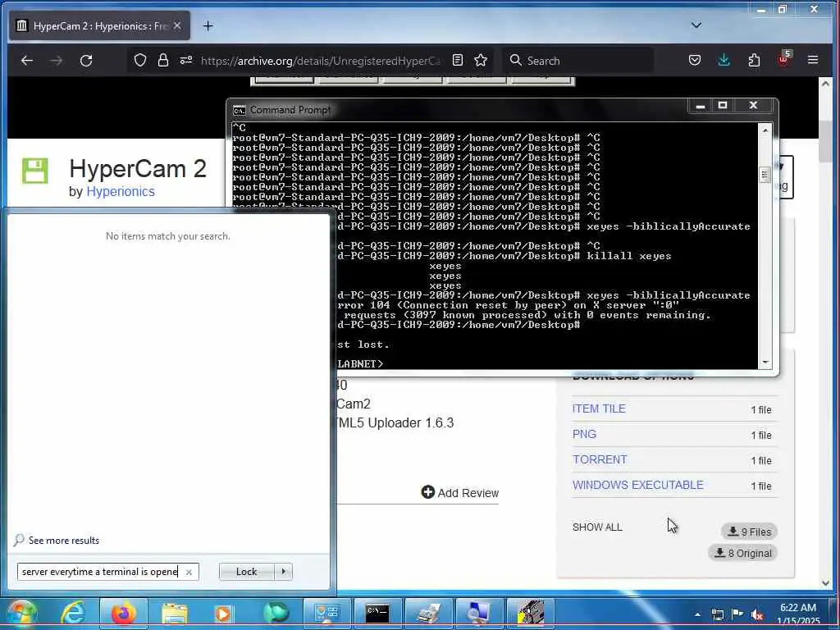Click the Firefox page scrollbar thumb
The width and height of the screenshot is (840, 630).
coord(825,141)
